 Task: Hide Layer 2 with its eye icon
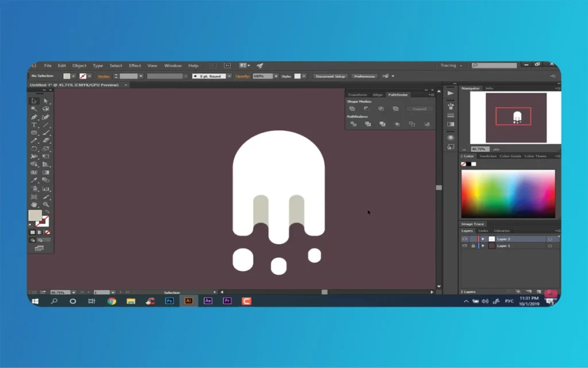(465, 239)
